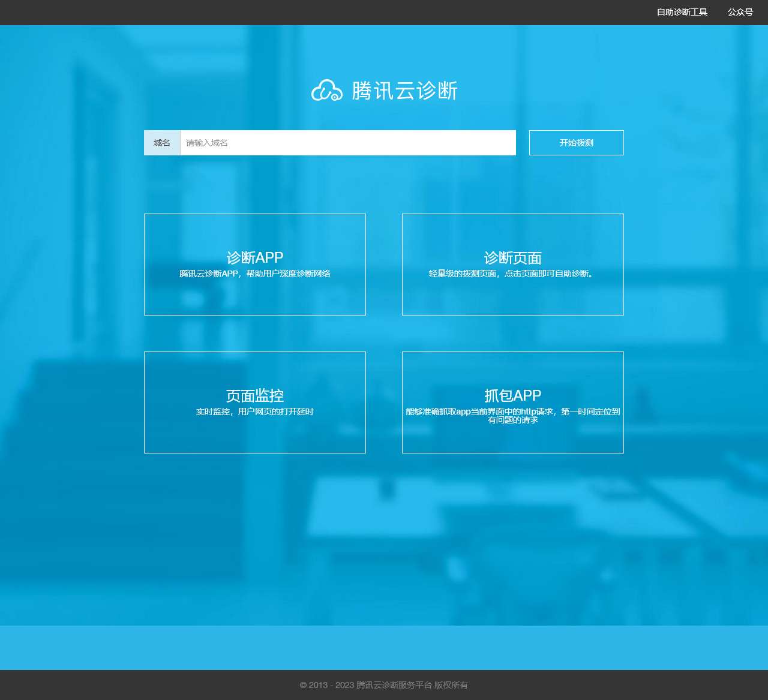Open the 诊断APP card
This screenshot has height=700, width=768.
click(255, 265)
